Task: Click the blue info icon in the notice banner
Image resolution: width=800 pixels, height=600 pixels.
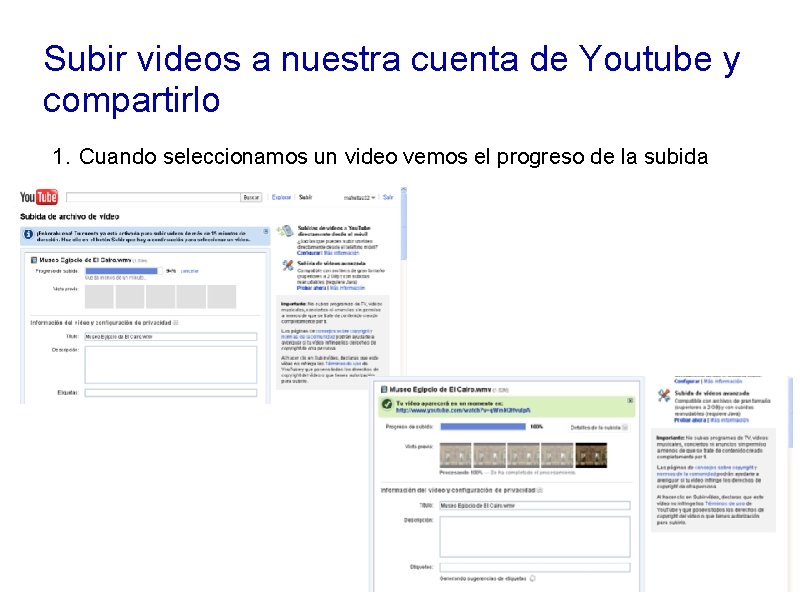Action: (26, 234)
